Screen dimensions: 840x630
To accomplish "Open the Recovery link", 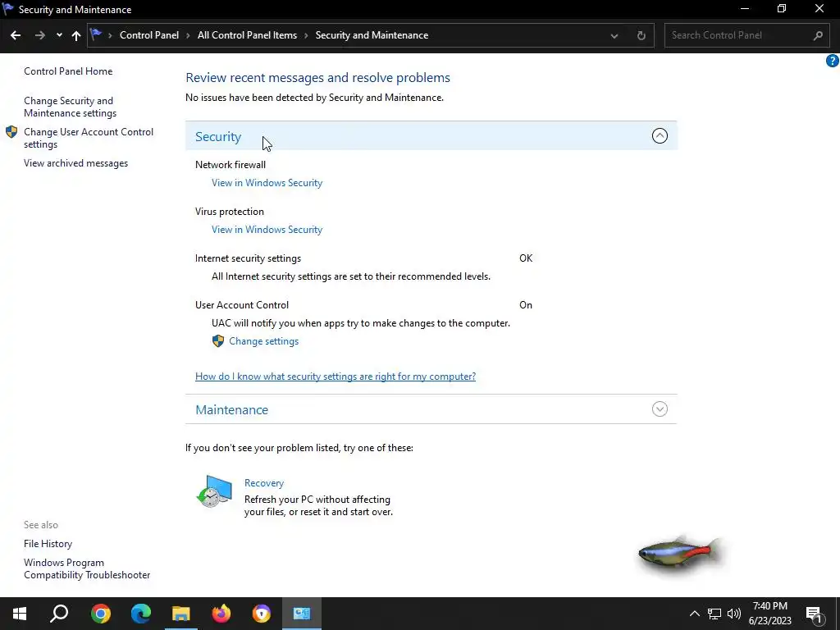I will pyautogui.click(x=264, y=482).
